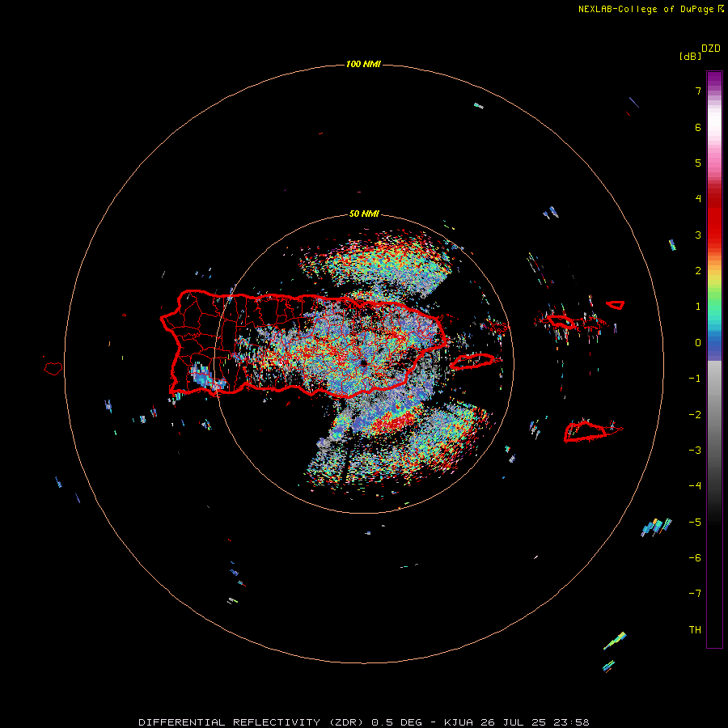728x728 pixels.
Task: Click the 0 value on the color scale
Action: [698, 343]
